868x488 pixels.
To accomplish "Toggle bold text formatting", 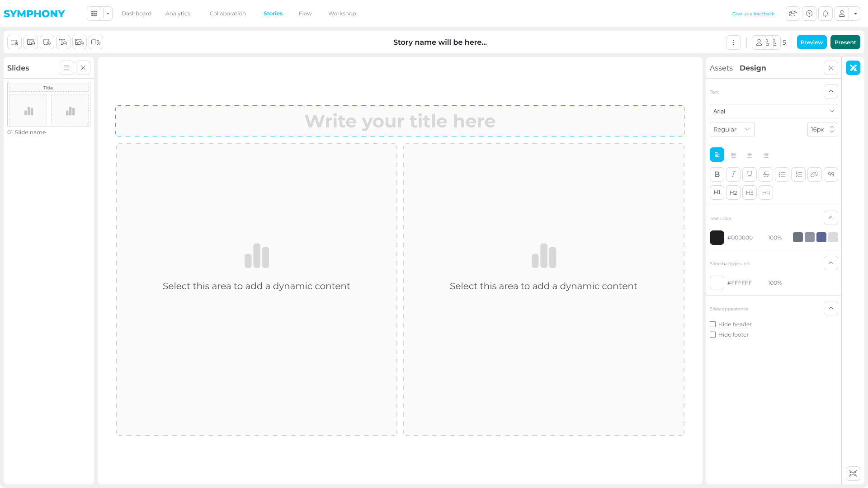I will click(x=717, y=174).
